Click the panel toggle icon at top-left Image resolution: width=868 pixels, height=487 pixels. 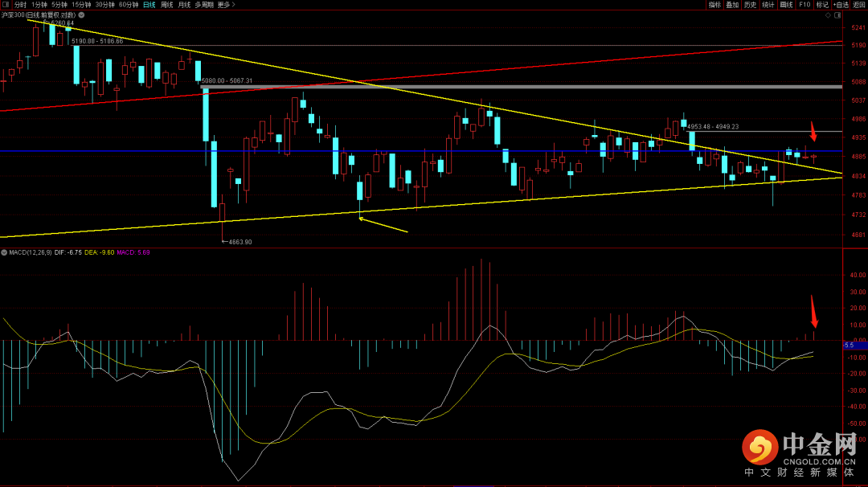(5, 5)
